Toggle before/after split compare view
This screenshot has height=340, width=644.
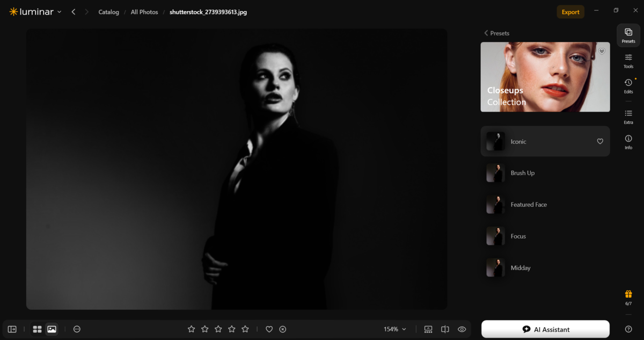pyautogui.click(x=445, y=329)
